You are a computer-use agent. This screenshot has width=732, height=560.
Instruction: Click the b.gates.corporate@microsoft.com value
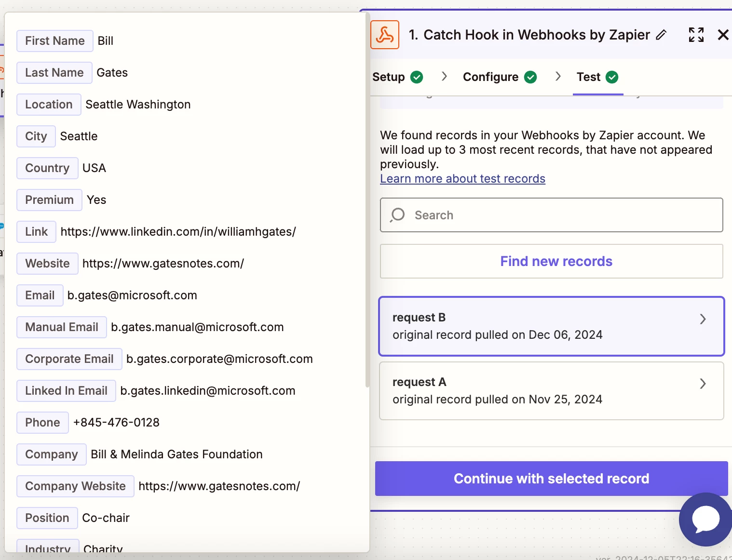[219, 359]
